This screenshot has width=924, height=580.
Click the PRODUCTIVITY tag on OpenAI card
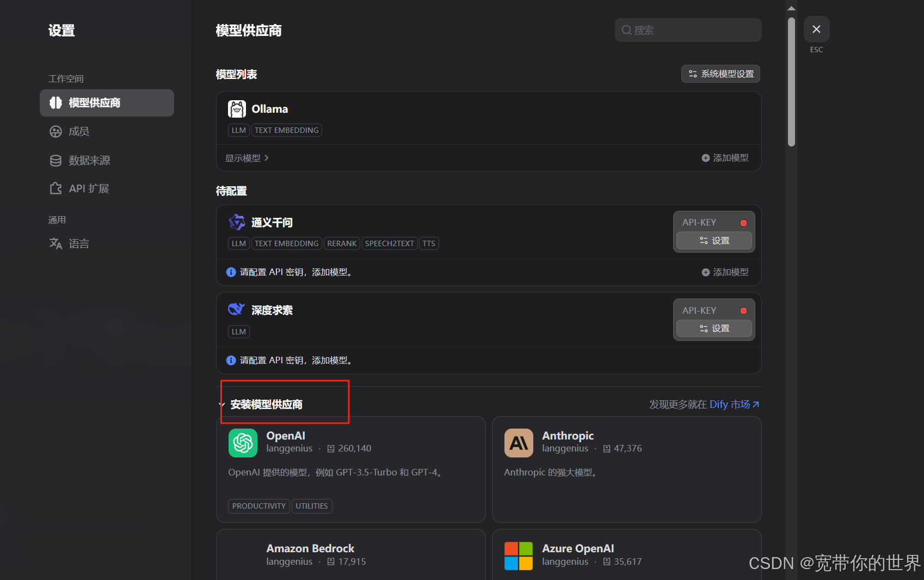click(259, 506)
